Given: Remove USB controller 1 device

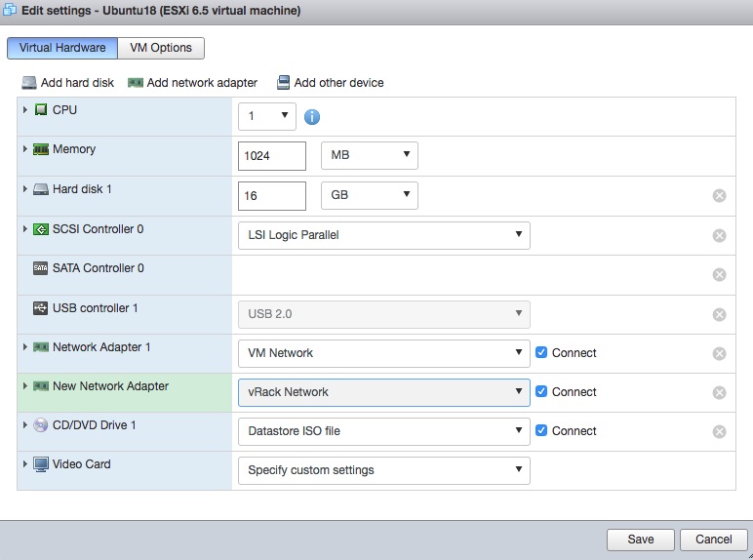Looking at the screenshot, I should pyautogui.click(x=719, y=314).
